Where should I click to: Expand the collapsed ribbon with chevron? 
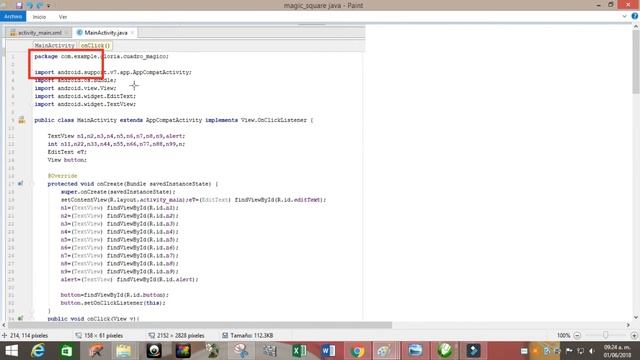[x=624, y=16]
